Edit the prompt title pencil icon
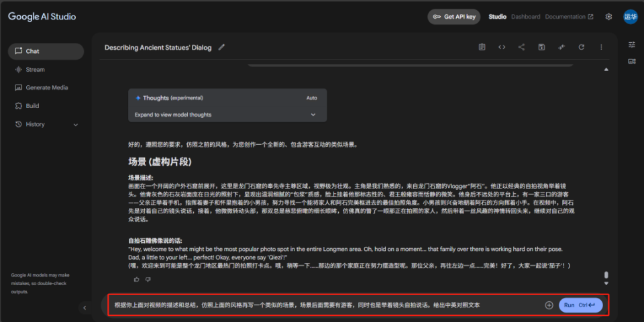The width and height of the screenshot is (644, 322). point(221,47)
